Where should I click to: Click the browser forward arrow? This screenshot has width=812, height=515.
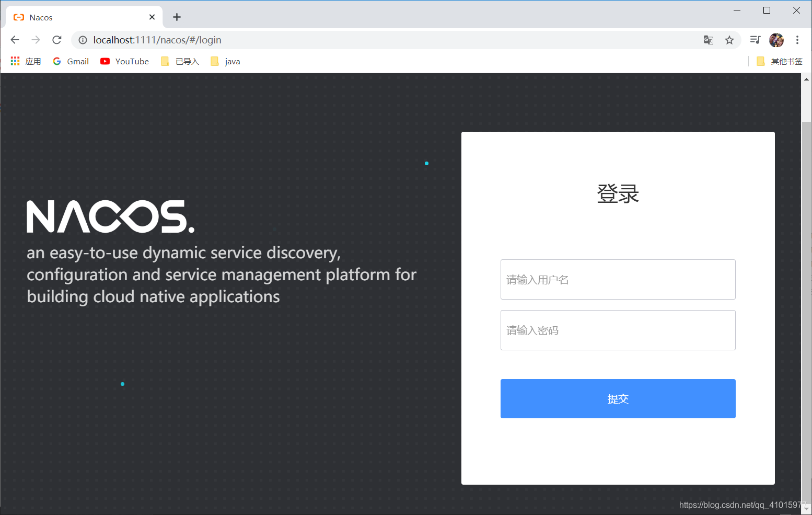click(x=36, y=40)
